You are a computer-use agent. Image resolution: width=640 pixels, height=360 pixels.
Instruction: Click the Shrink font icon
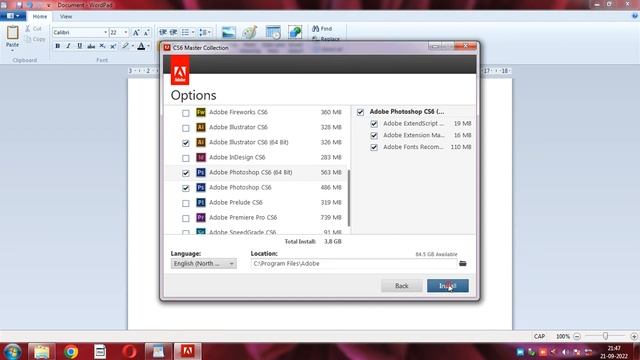pyautogui.click(x=147, y=32)
